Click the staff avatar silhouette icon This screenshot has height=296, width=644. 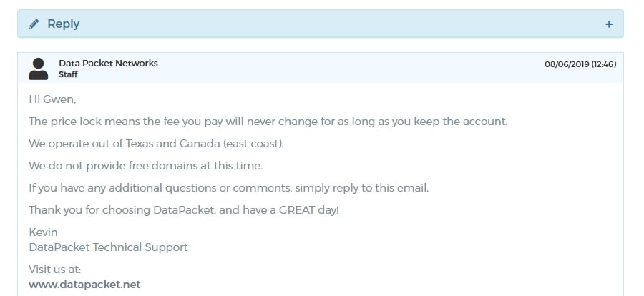point(38,69)
